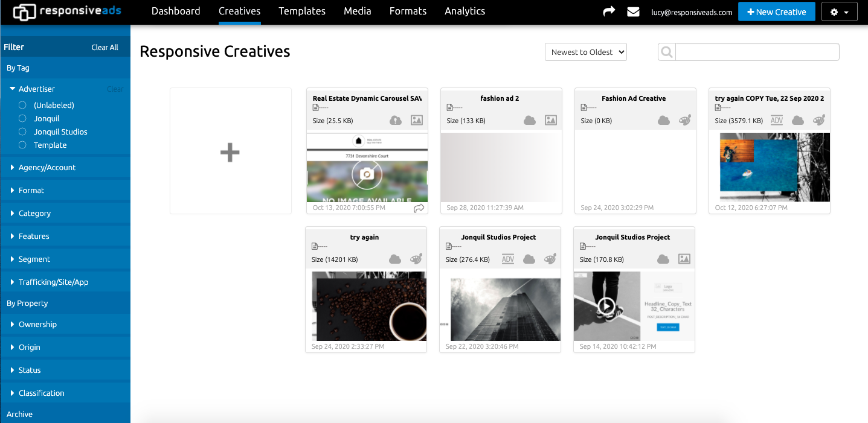Select the (Unlabeled) advertiser filter
The height and width of the screenshot is (423, 868).
pyautogui.click(x=22, y=105)
